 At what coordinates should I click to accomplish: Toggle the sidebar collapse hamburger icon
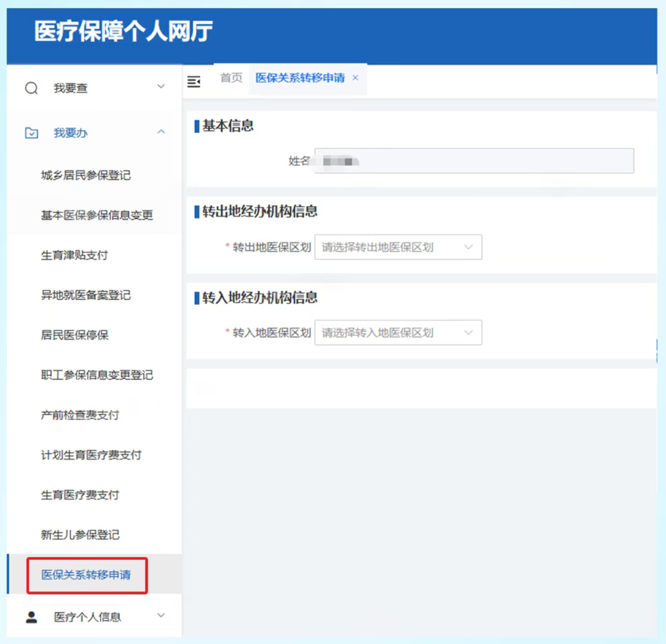pos(194,82)
